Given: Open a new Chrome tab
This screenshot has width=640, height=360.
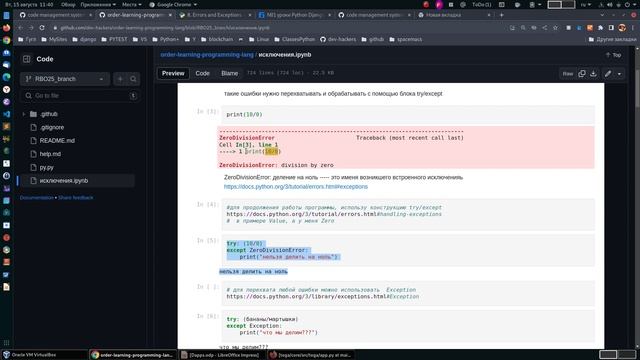Looking at the screenshot, I should point(502,15).
